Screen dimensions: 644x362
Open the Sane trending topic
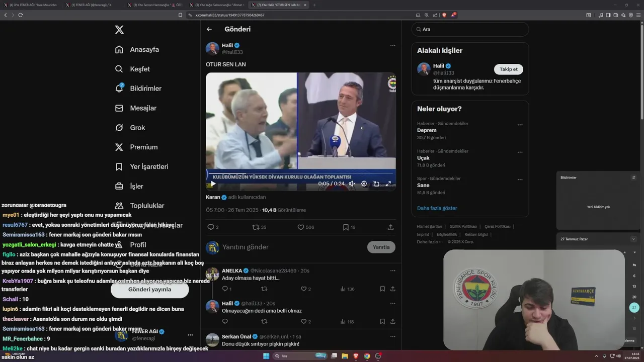(423, 186)
